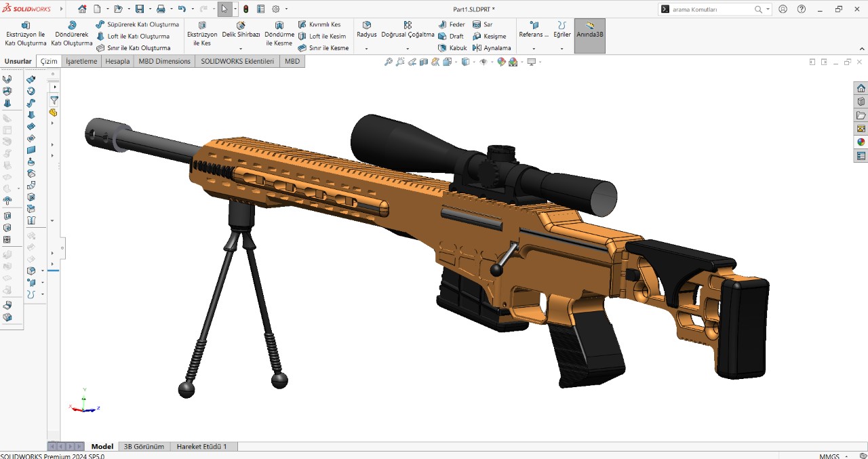Open the SOLIDWORKS Eklentileri tab
Viewport: 868px width, 459px height.
point(237,61)
